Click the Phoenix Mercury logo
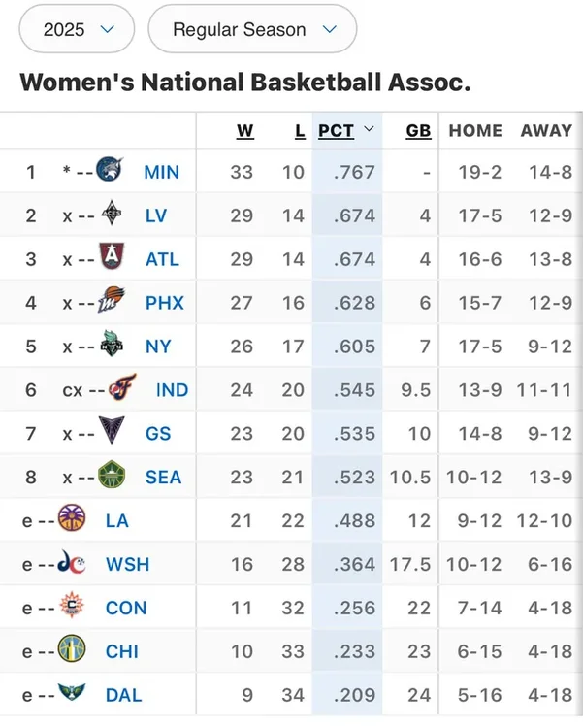583x728 pixels. [x=113, y=302]
